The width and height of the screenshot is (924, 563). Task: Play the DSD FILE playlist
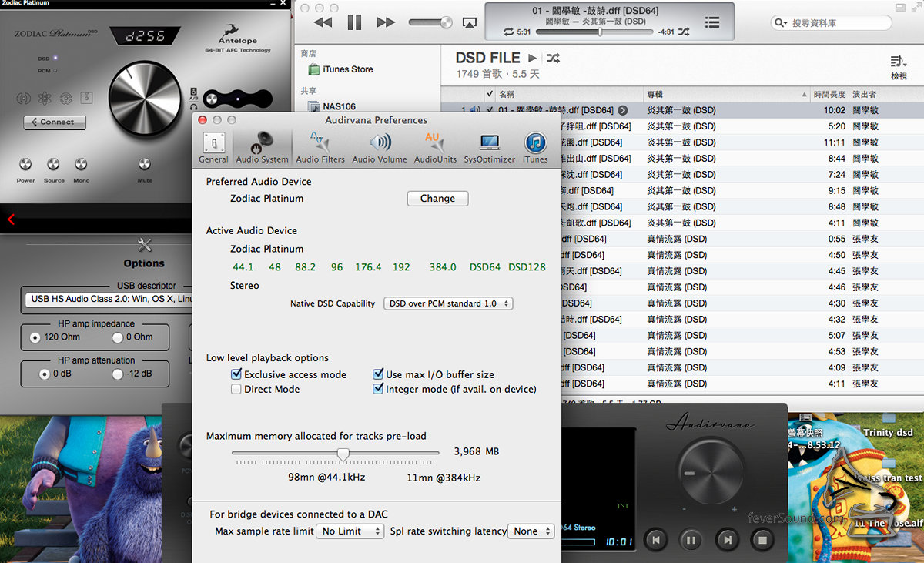pyautogui.click(x=532, y=58)
